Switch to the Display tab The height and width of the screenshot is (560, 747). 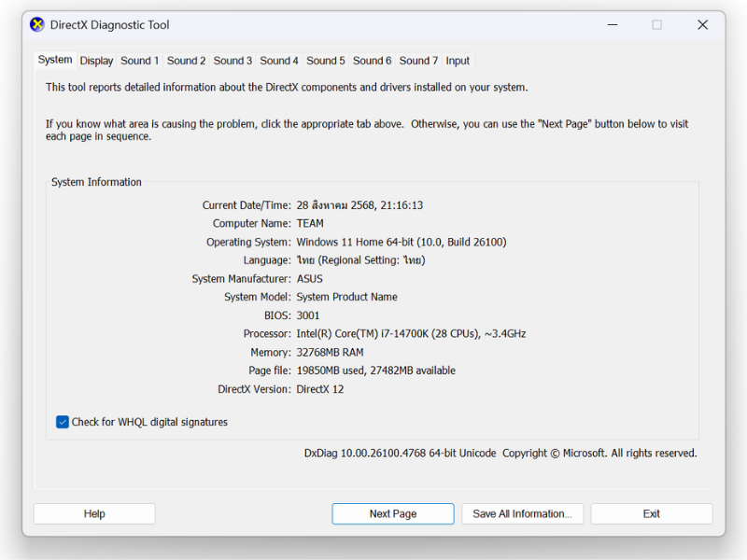[96, 61]
